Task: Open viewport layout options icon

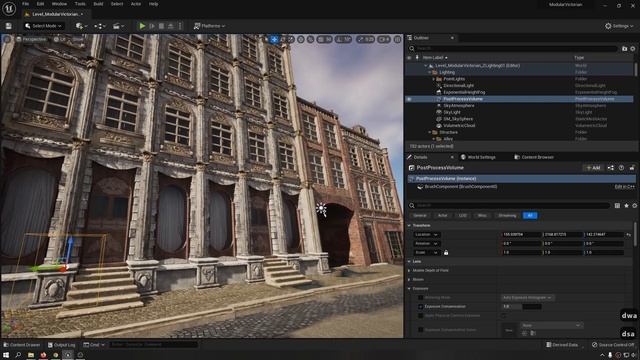Action: point(397,39)
